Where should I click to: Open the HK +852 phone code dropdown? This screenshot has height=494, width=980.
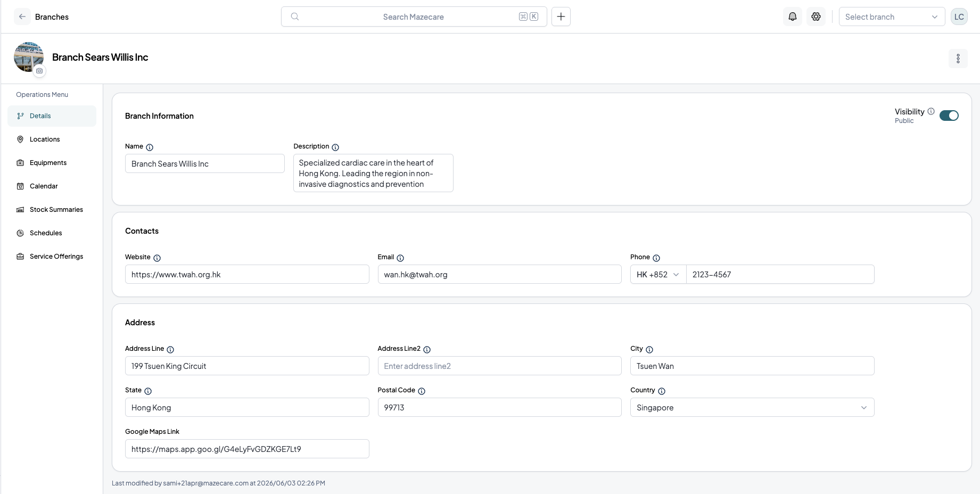click(658, 274)
